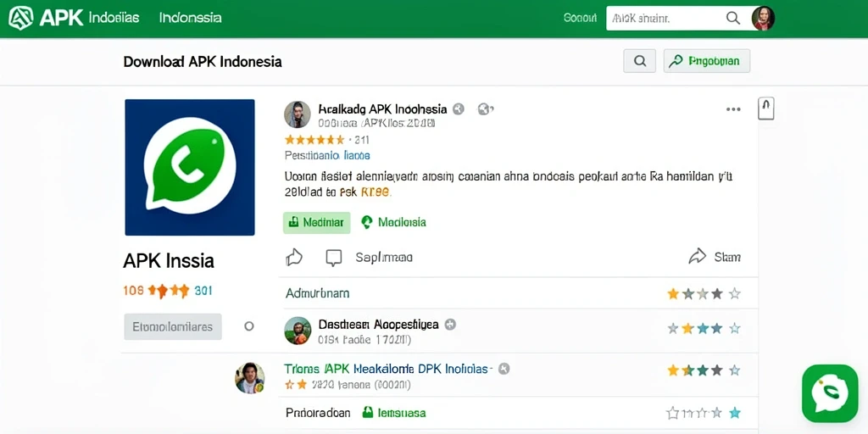This screenshot has width=868, height=434.
Task: Click the magnifier icon in header search
Action: click(x=733, y=19)
